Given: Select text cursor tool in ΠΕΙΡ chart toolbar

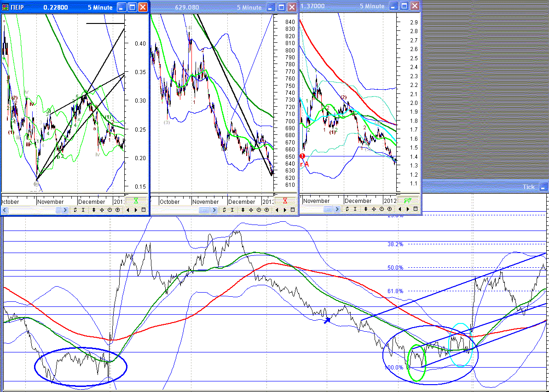Looking at the screenshot, I should click(x=83, y=210).
